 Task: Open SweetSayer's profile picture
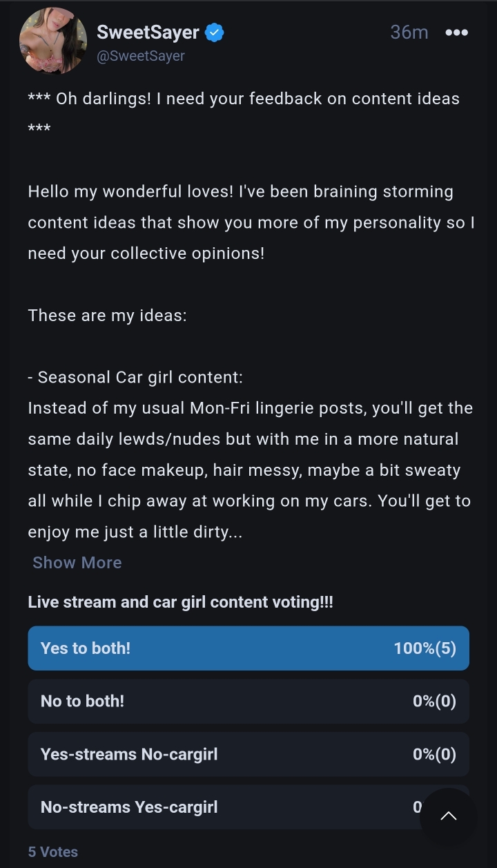click(53, 41)
